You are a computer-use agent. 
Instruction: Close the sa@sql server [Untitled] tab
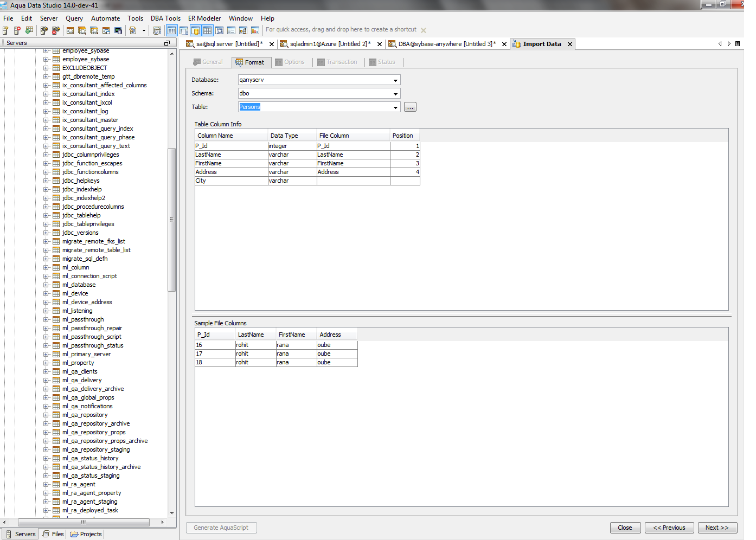[x=272, y=44]
